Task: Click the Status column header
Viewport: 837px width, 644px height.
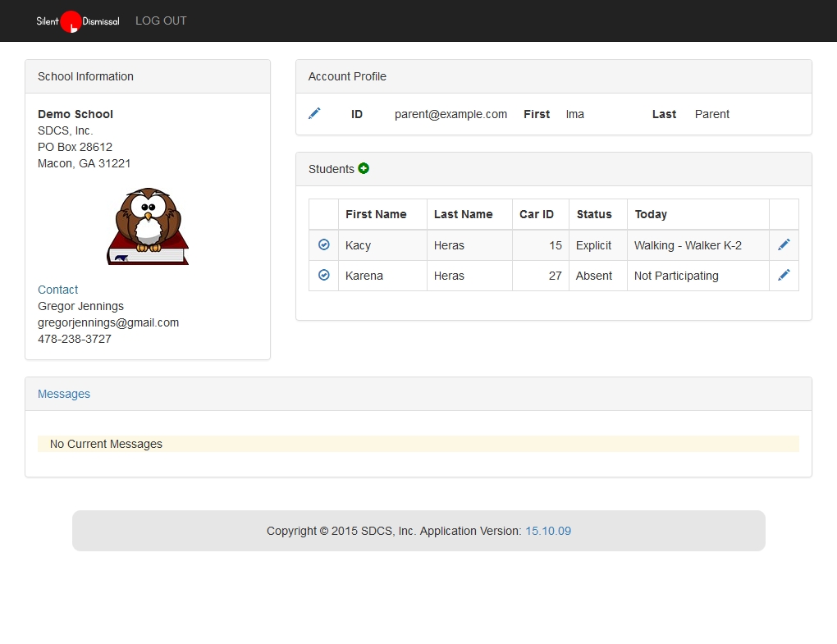Action: [594, 214]
